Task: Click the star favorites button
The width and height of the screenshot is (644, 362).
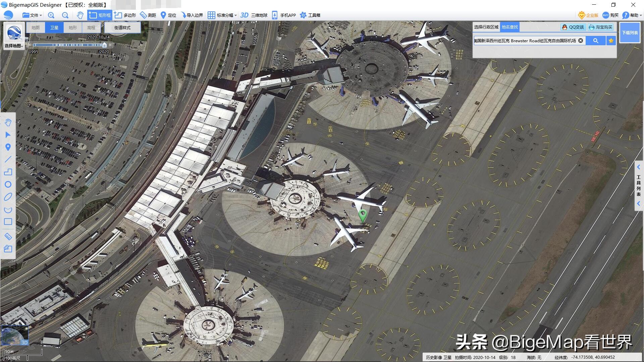Action: click(x=611, y=41)
